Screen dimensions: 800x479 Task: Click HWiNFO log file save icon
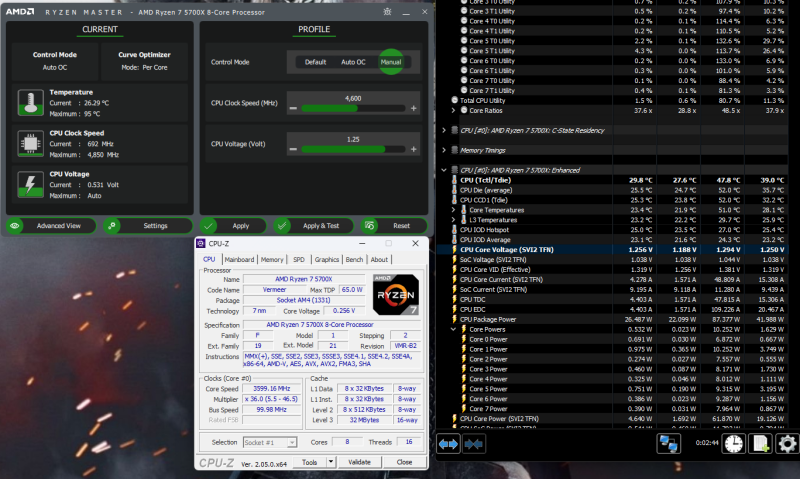coord(760,444)
